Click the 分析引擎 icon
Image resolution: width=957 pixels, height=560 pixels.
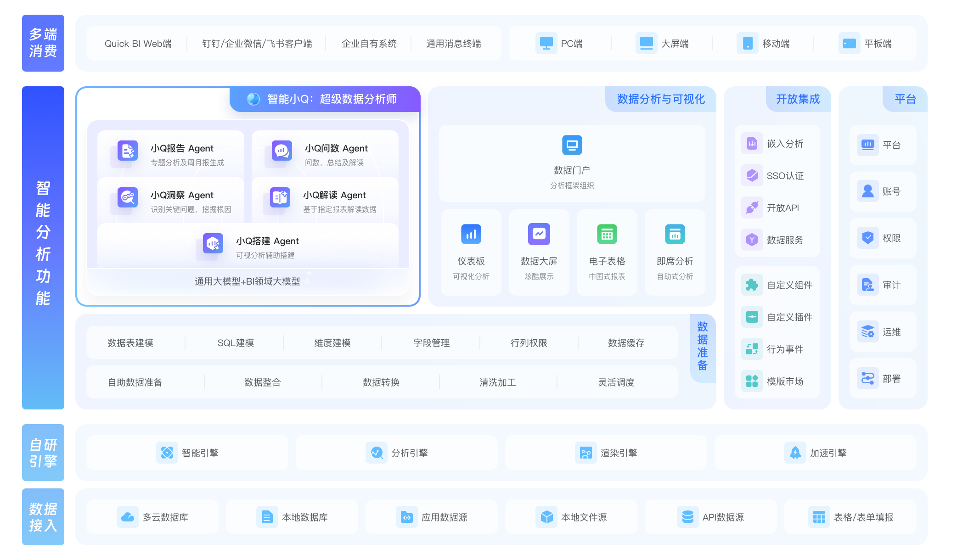[376, 453]
